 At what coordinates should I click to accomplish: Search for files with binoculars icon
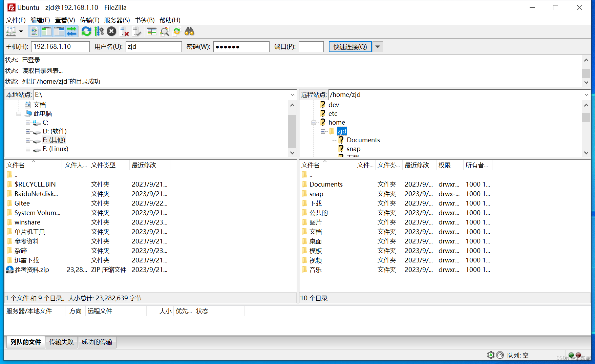[x=189, y=31]
